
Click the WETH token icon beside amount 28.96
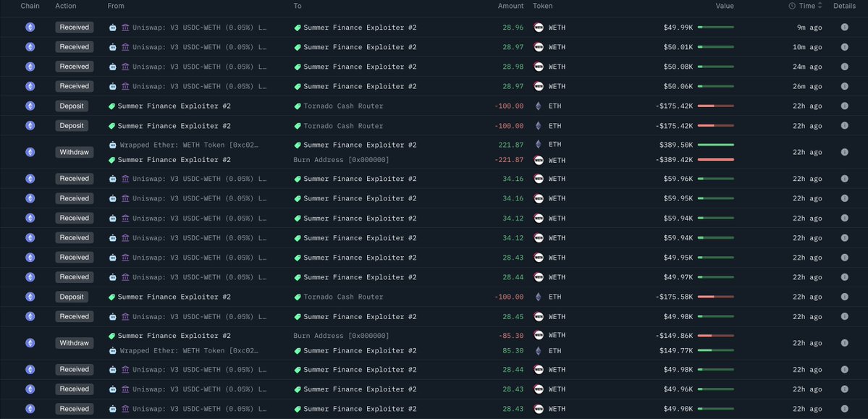pos(538,27)
